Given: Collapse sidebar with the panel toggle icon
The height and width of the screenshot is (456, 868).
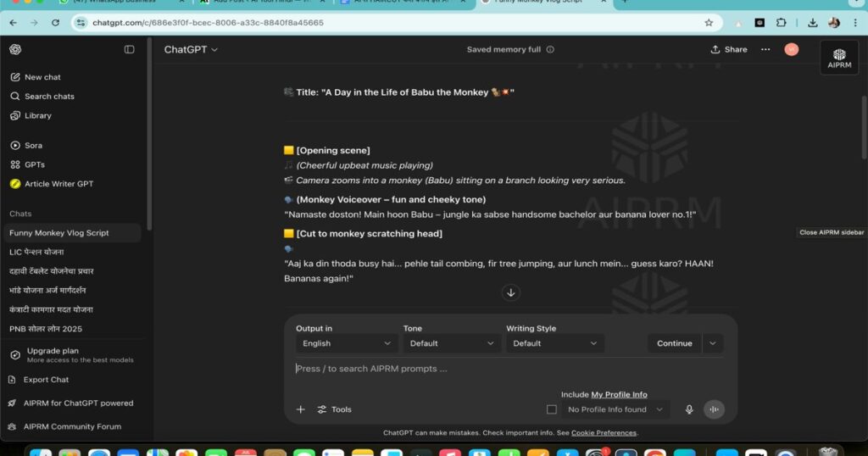Looking at the screenshot, I should click(129, 49).
